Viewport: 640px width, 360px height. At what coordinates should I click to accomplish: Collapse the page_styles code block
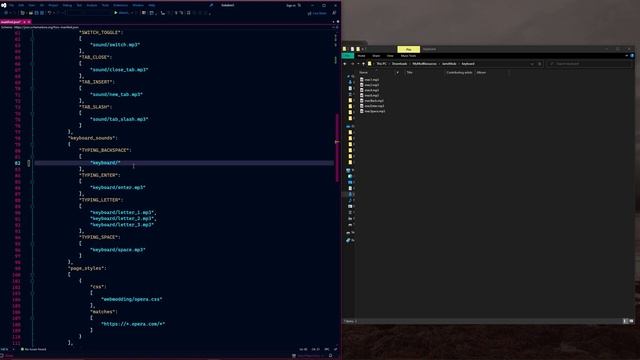point(32,275)
